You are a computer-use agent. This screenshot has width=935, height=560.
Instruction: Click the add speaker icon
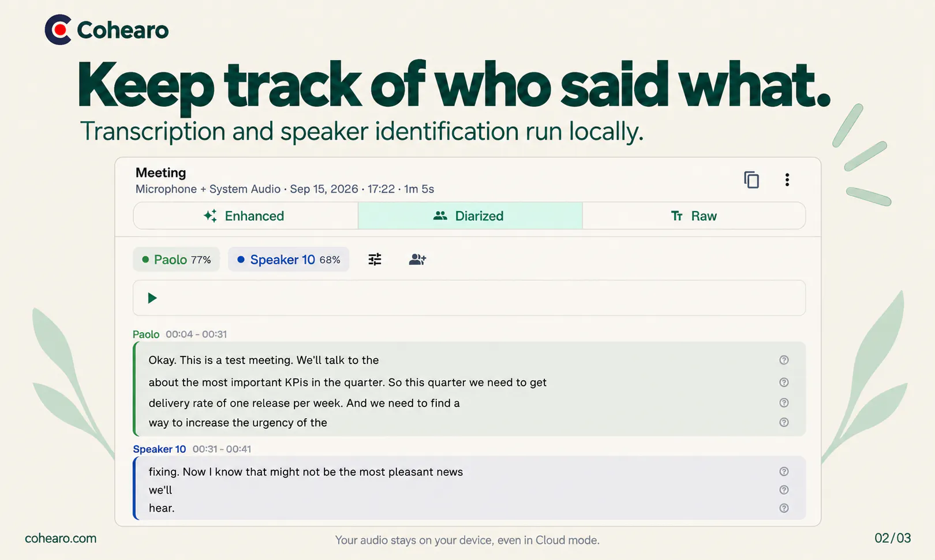(417, 260)
